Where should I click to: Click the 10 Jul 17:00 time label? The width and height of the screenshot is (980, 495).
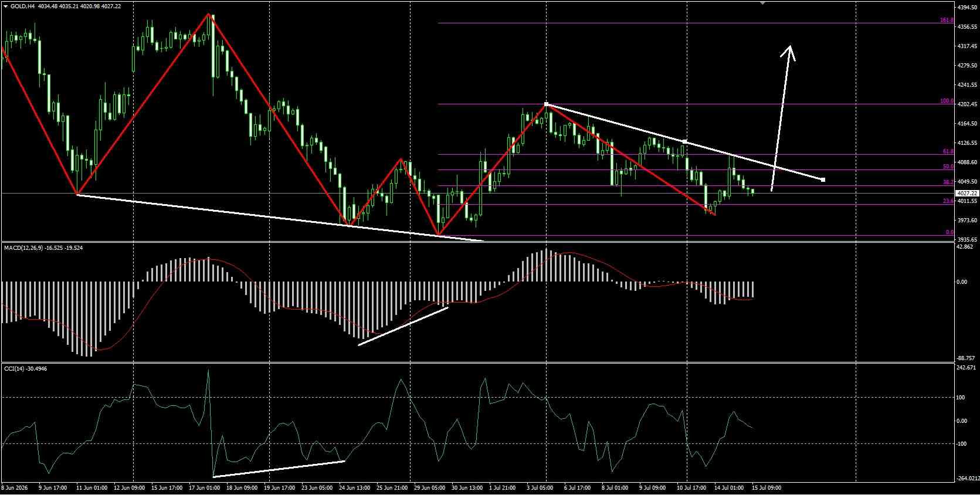[x=692, y=487]
